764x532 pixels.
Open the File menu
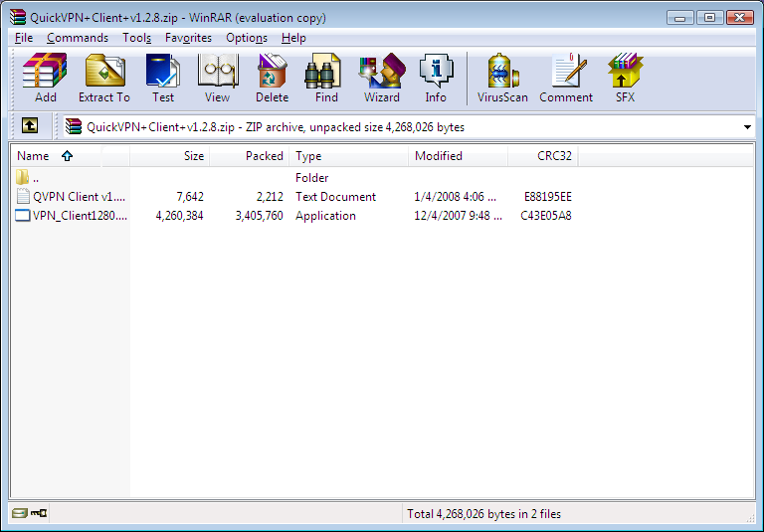(x=24, y=38)
